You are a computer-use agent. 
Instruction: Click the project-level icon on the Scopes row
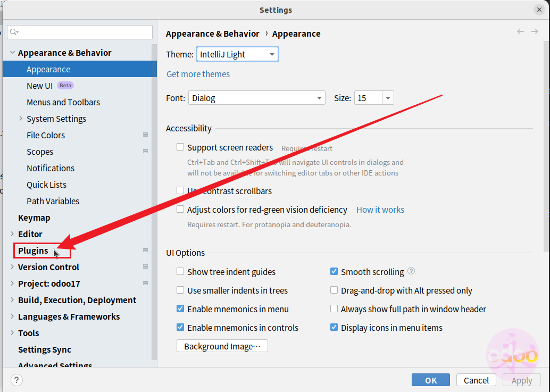pos(145,151)
